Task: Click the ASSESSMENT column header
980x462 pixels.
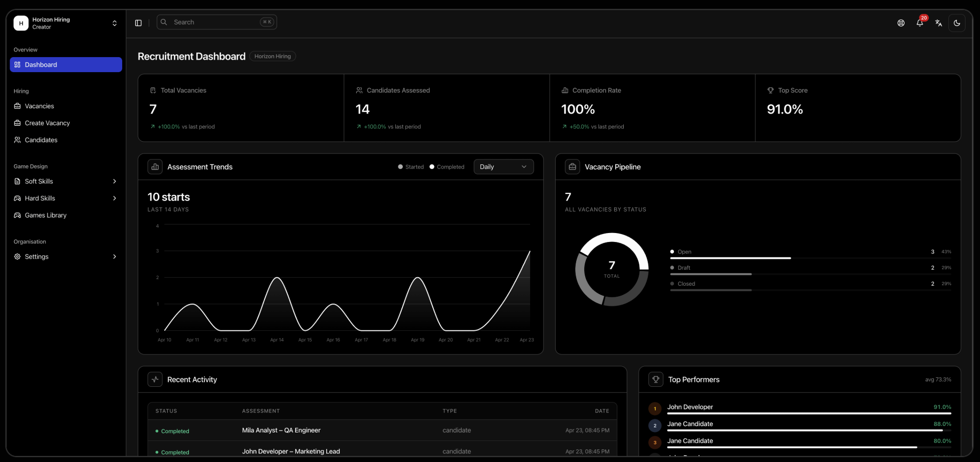Action: tap(261, 411)
